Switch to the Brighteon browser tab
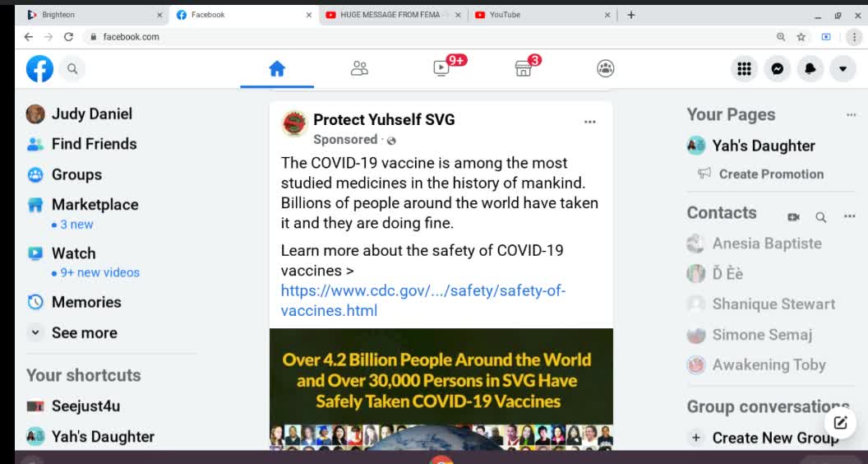The image size is (868, 464). tap(94, 16)
